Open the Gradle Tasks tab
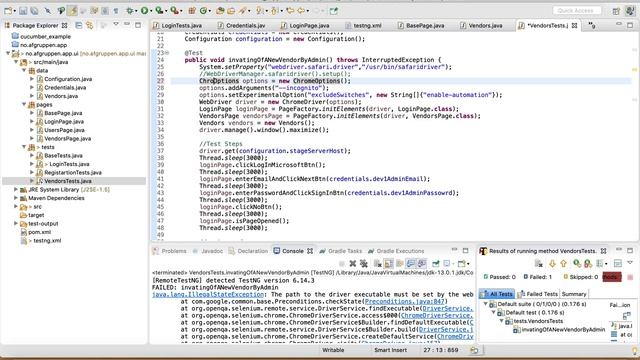The image size is (640, 360). (341, 251)
